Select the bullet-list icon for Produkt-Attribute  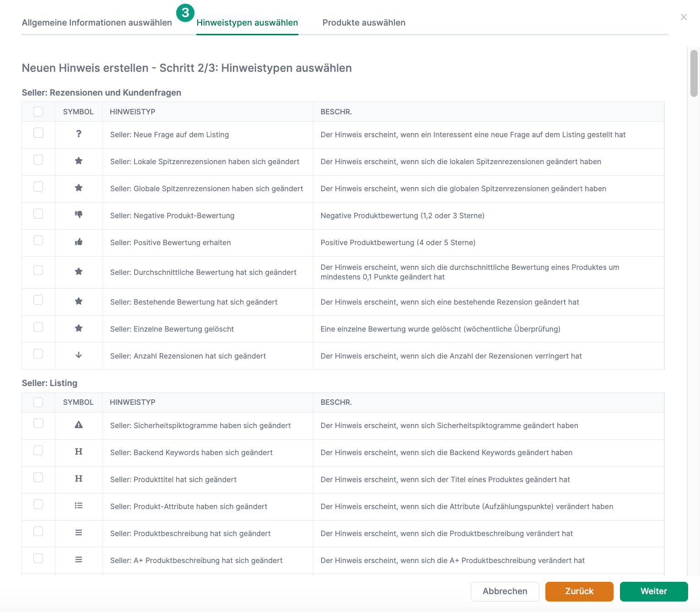78,506
